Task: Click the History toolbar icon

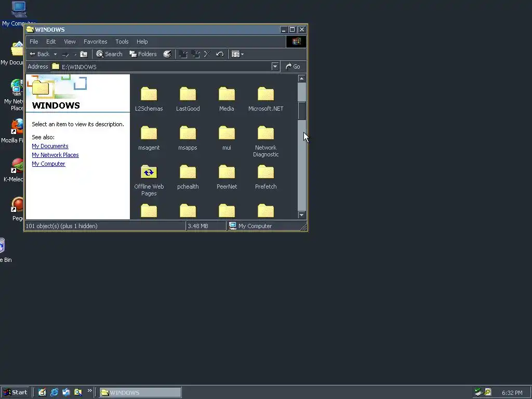Action: coord(167,54)
